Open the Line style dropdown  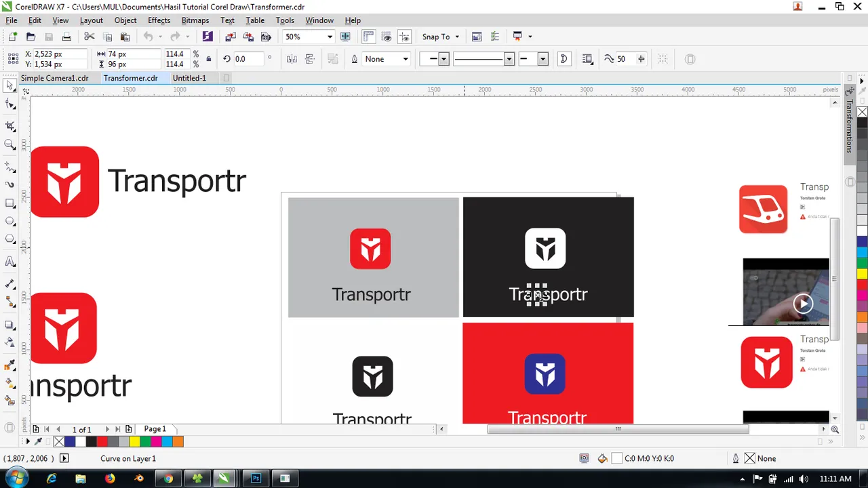pos(509,59)
